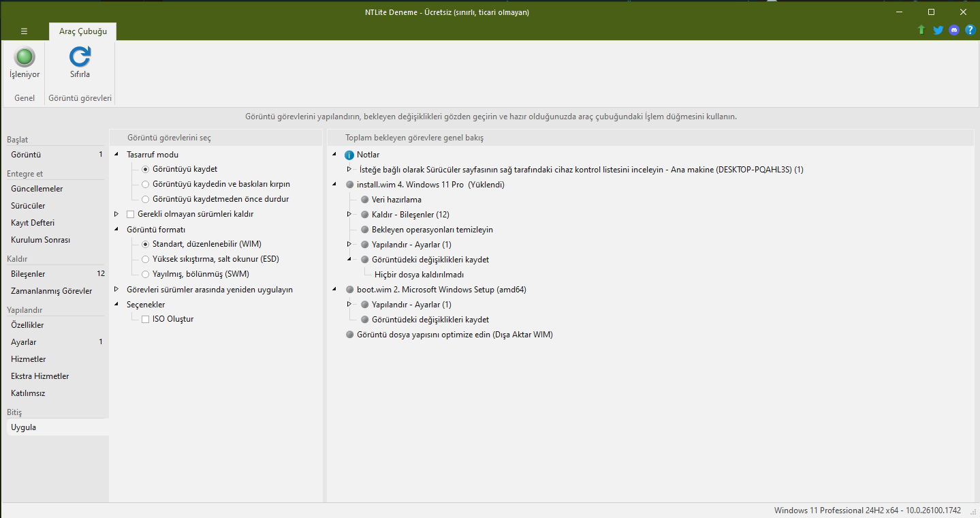Image resolution: width=980 pixels, height=518 pixels.
Task: Enable the Gerekli olmayan sürümleri kaldır checkbox
Action: click(131, 214)
